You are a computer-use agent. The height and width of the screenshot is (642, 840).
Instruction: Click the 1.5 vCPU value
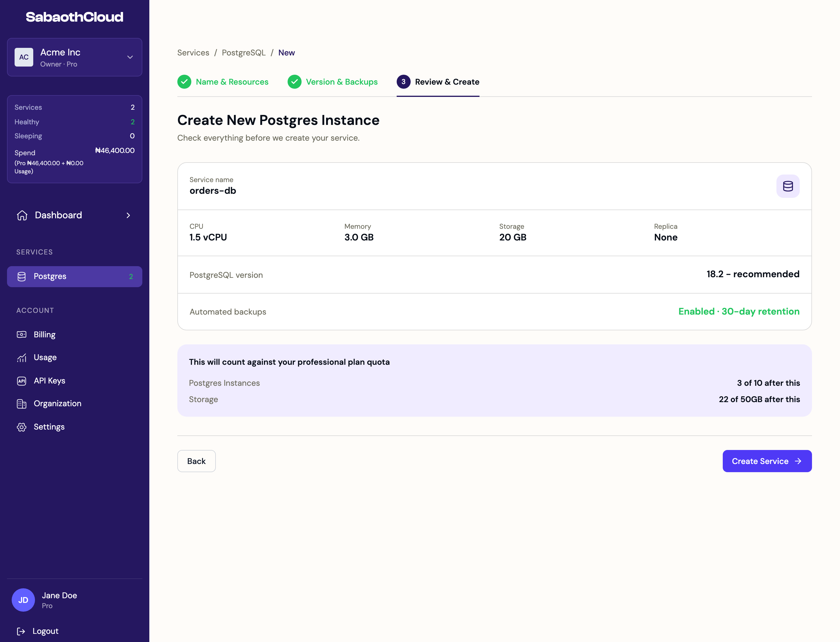point(208,237)
